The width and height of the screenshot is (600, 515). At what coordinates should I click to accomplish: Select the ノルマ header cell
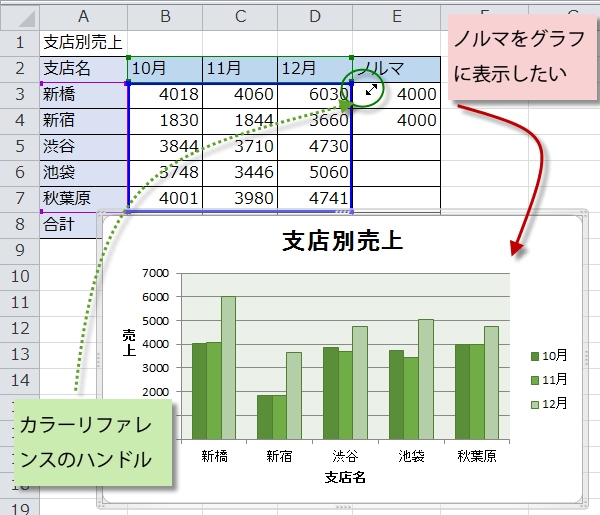click(x=396, y=69)
